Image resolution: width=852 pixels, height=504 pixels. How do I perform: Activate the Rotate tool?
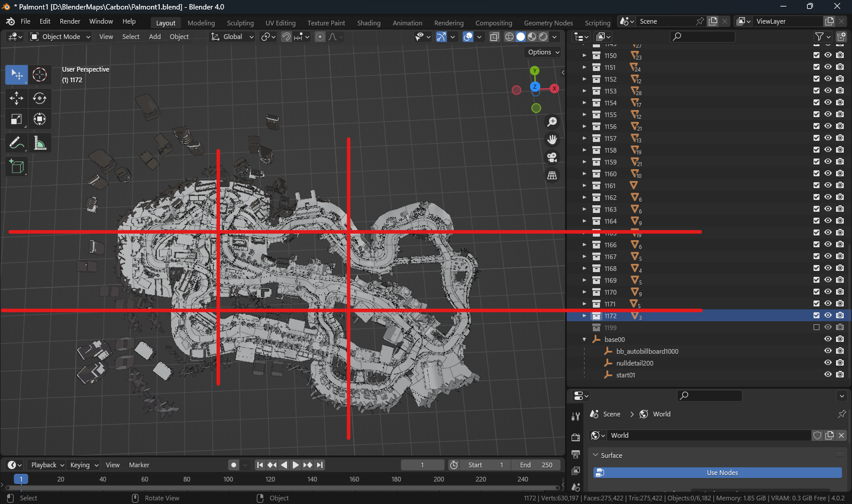pyautogui.click(x=40, y=98)
